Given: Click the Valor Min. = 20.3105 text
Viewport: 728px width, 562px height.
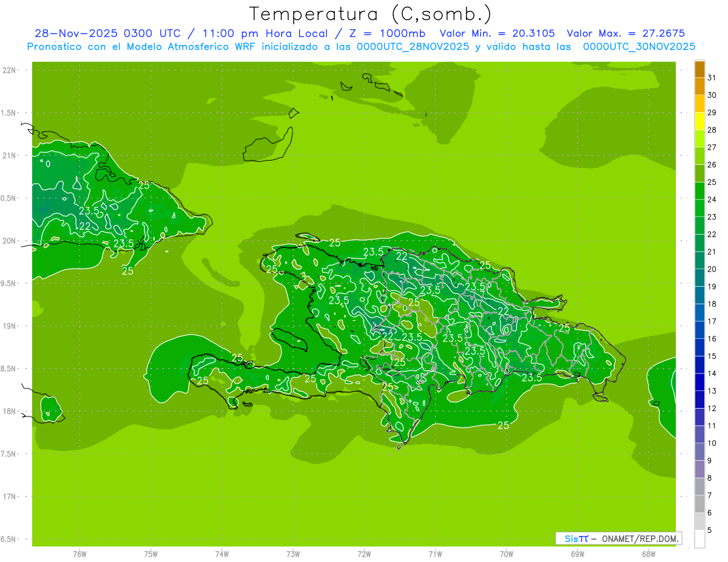Looking at the screenshot, I should (x=497, y=33).
